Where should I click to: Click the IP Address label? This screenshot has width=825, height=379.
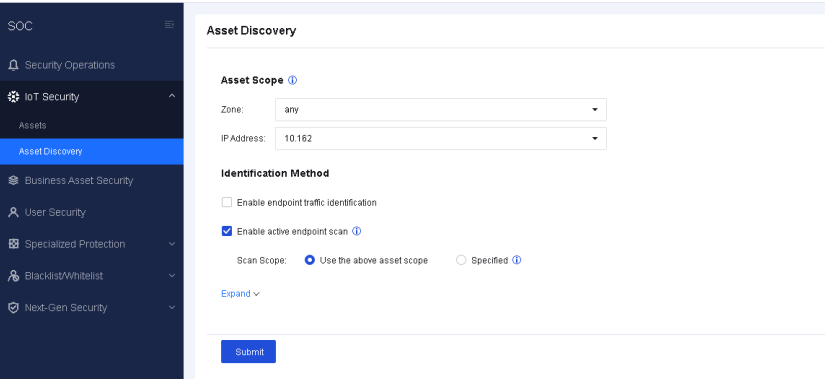pyautogui.click(x=243, y=138)
